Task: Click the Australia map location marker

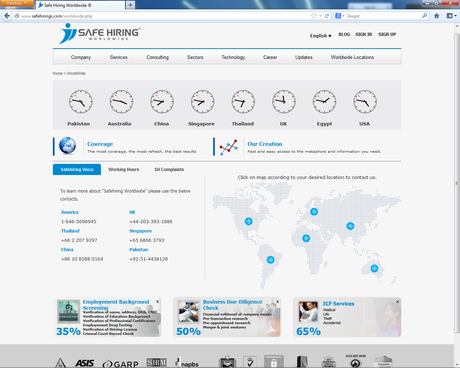Action: click(374, 268)
